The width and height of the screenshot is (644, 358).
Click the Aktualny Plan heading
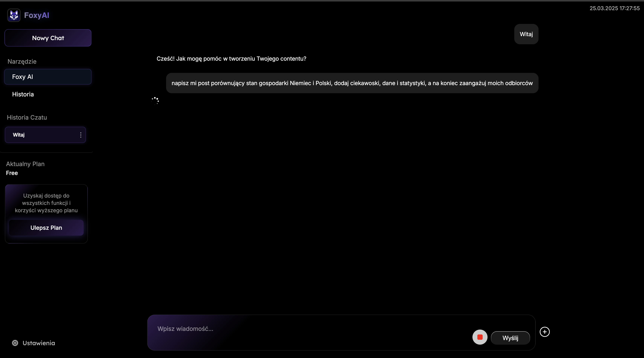(x=25, y=164)
